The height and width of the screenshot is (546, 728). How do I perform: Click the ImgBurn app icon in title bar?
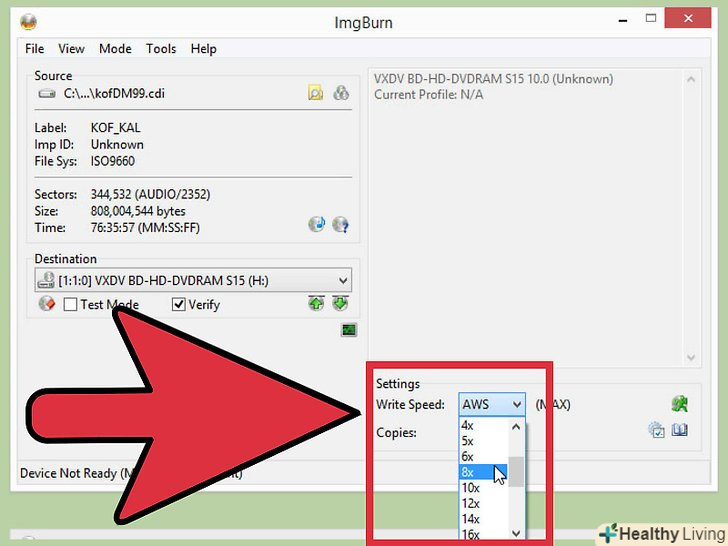(28, 22)
